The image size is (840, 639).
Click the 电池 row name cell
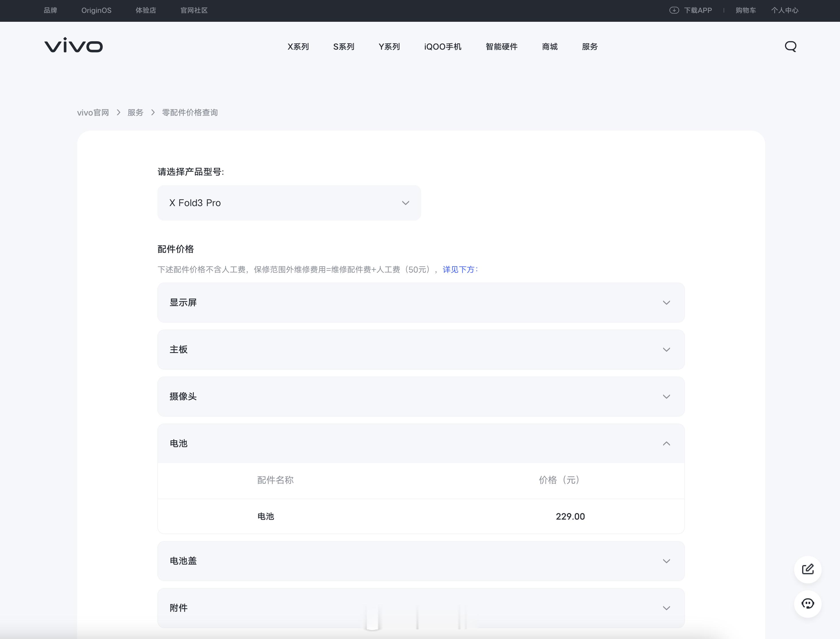[x=266, y=516]
